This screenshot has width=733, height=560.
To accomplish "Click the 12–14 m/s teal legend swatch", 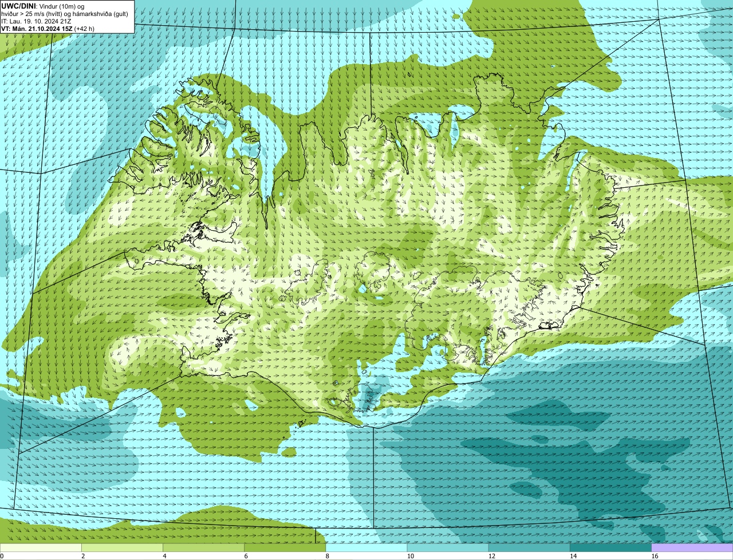I will coord(529,548).
